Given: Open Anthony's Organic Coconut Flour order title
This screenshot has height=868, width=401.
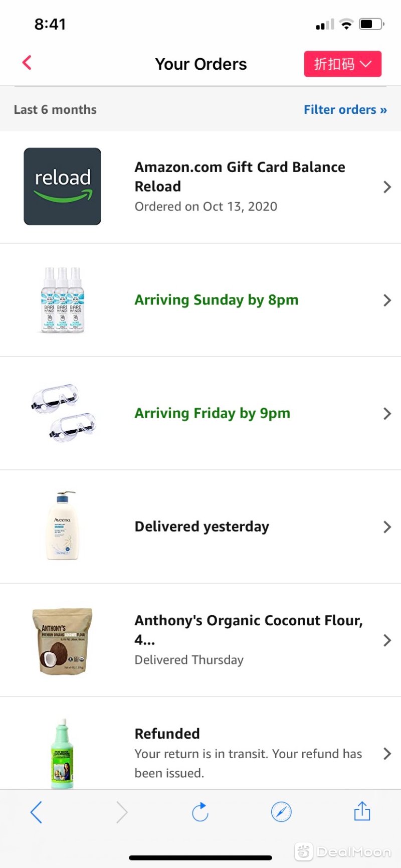Looking at the screenshot, I should 249,630.
